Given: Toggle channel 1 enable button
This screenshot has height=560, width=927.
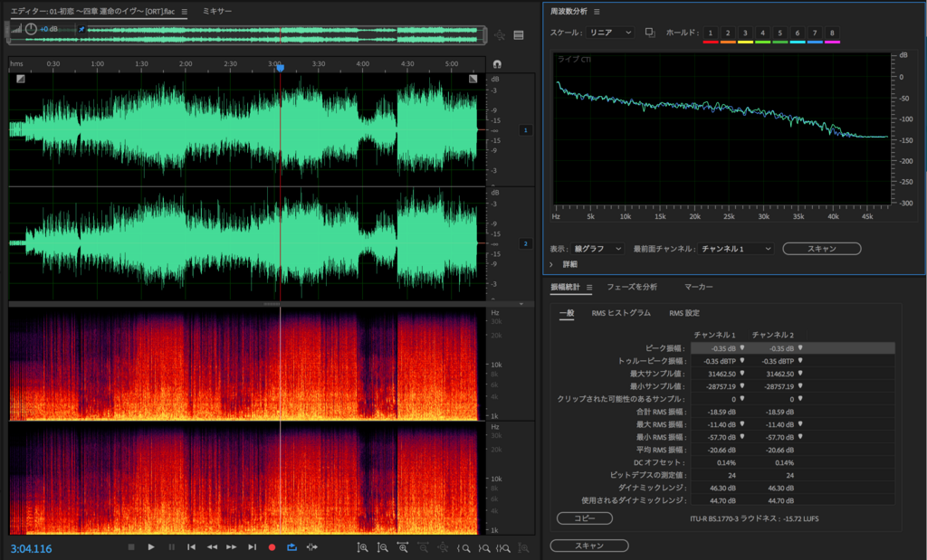Looking at the screenshot, I should click(x=526, y=130).
